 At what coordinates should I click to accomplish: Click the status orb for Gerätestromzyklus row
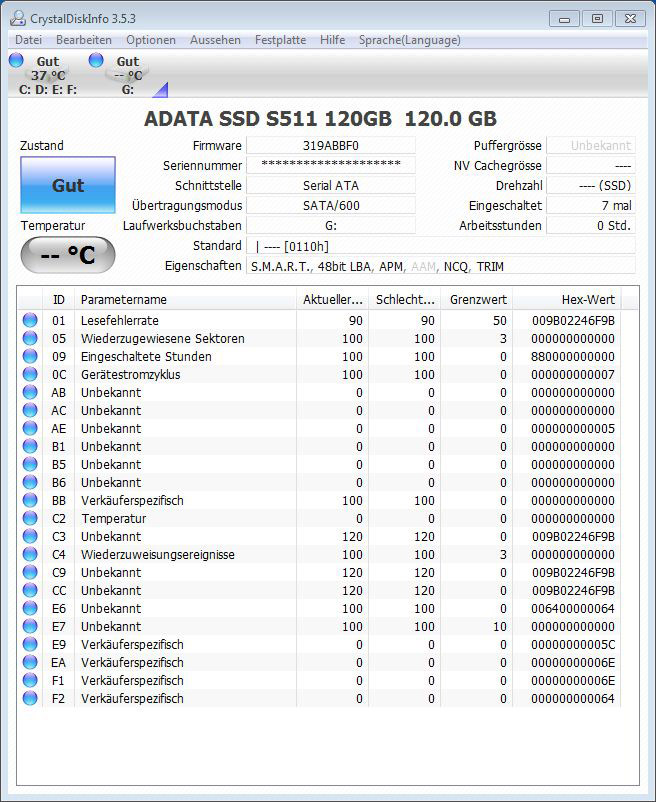pos(30,375)
